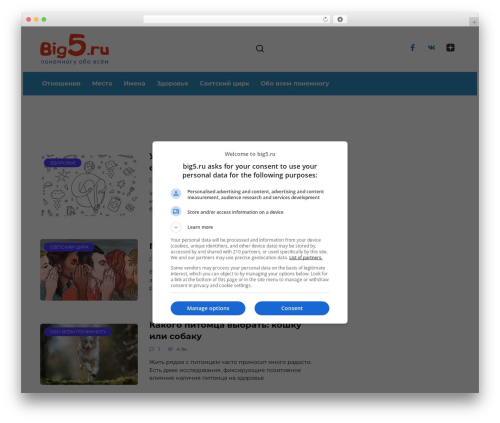The height and width of the screenshot is (423, 500).
Task: Click the store information on device icon
Action: [x=176, y=211]
